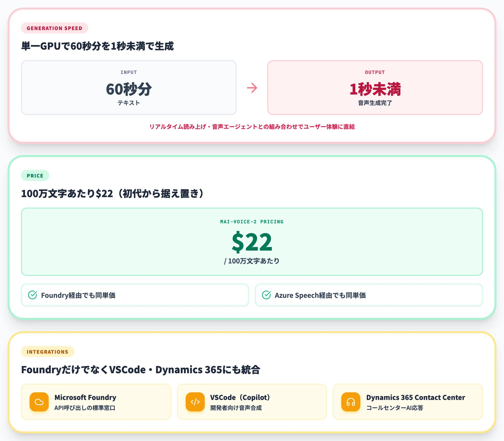Image resolution: width=504 pixels, height=441 pixels.
Task: Click the Foundry経由でも同単価 text
Action: pos(78,295)
